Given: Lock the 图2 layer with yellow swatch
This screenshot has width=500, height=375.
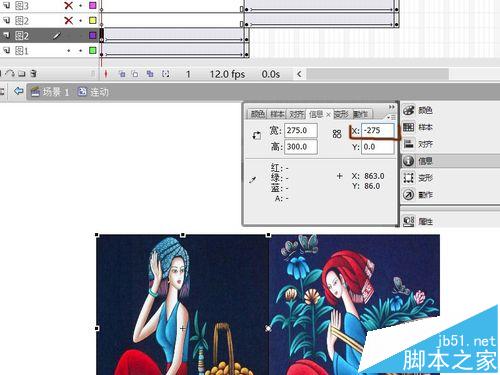Looking at the screenshot, I should [81, 21].
